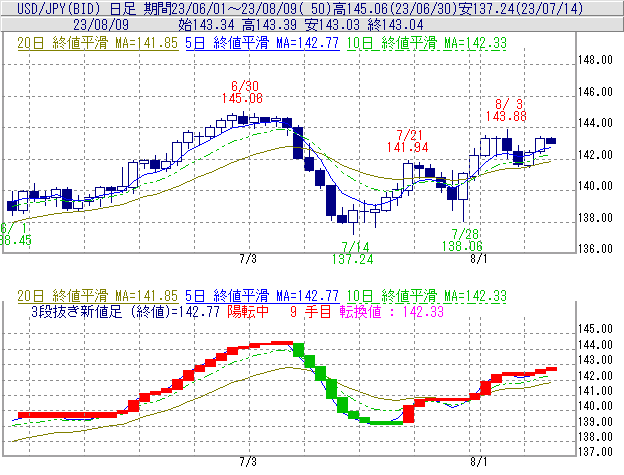Click the 143.00 axis value on lower chart
Screen dimensions: 624x475
pyautogui.click(x=595, y=360)
